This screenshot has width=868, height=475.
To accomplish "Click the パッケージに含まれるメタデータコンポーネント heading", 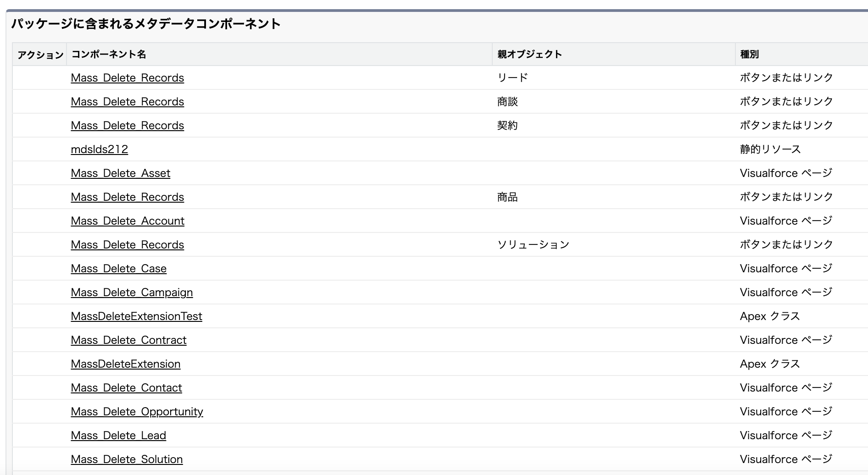I will [x=145, y=24].
